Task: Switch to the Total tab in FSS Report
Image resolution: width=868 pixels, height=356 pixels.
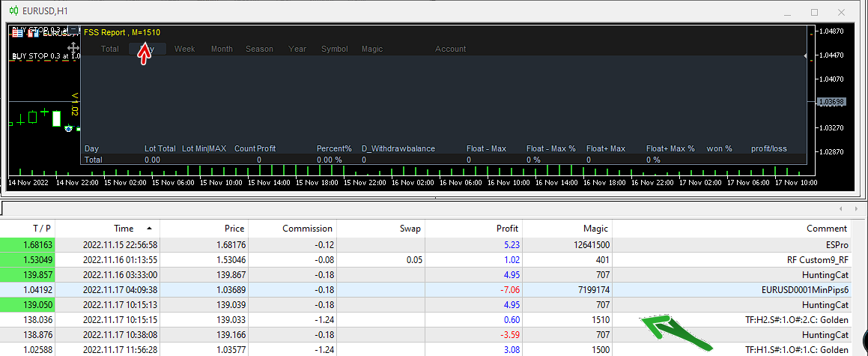Action: pos(109,49)
